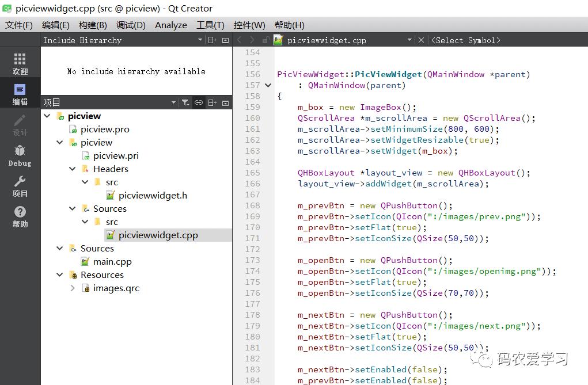Collapse the nested picview subproject
588x385 pixels.
[x=60, y=143]
